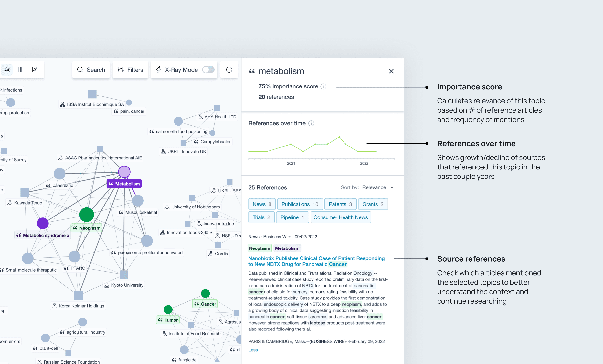Viewport: 603px width, 364px height.
Task: Open the Filters panel
Action: pyautogui.click(x=130, y=70)
